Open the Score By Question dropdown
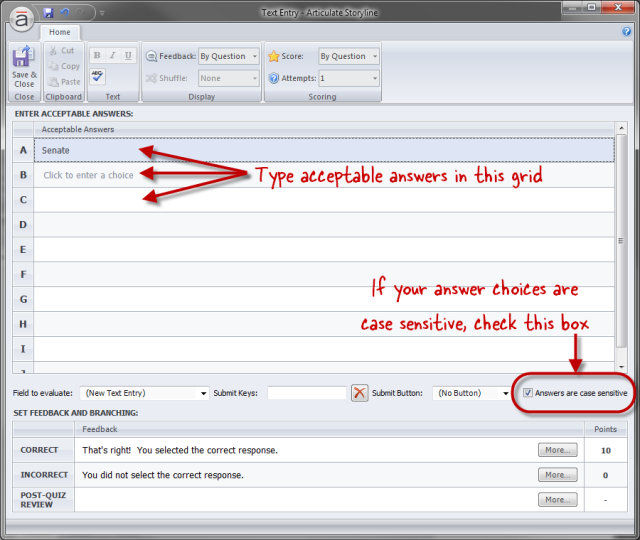Screen dimensions: 640x540 [x=349, y=56]
